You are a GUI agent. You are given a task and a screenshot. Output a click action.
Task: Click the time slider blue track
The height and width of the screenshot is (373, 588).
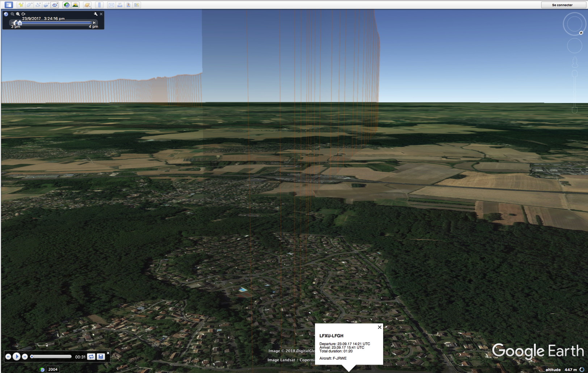(x=56, y=22)
